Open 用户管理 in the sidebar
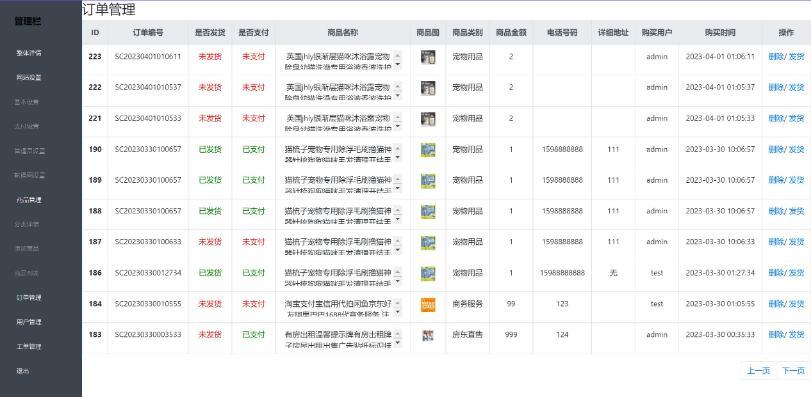This screenshot has width=811, height=397. click(x=28, y=322)
